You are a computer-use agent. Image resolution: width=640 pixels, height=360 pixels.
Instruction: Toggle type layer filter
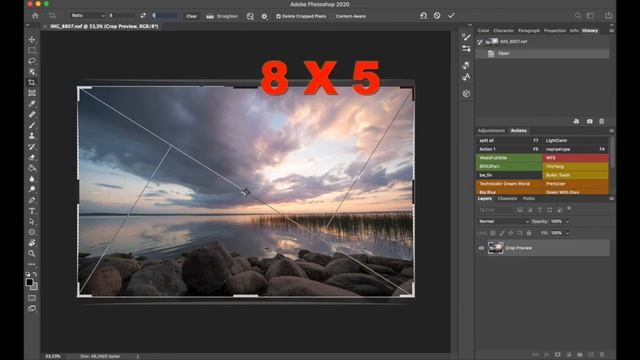click(x=540, y=210)
